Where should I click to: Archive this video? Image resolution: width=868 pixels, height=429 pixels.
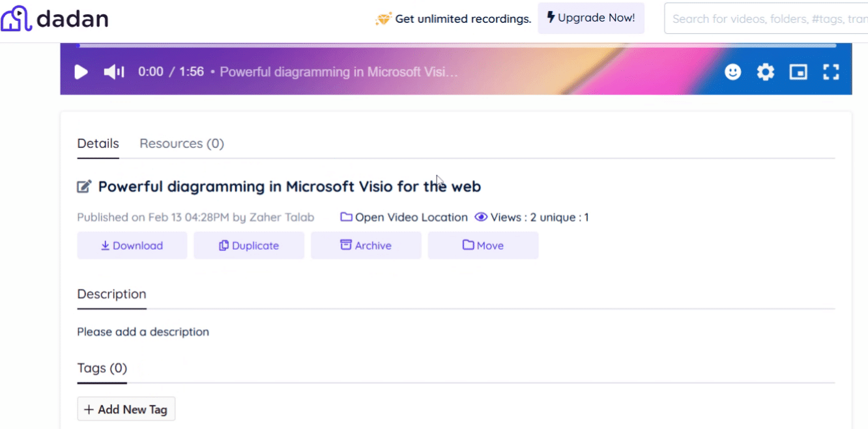pyautogui.click(x=366, y=246)
